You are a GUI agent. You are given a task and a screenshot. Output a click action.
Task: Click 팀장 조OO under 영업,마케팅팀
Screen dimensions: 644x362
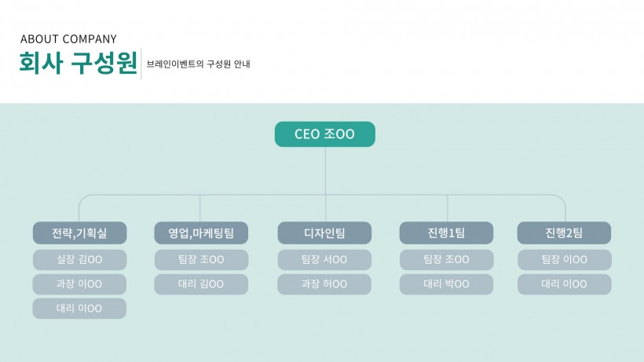(x=201, y=260)
